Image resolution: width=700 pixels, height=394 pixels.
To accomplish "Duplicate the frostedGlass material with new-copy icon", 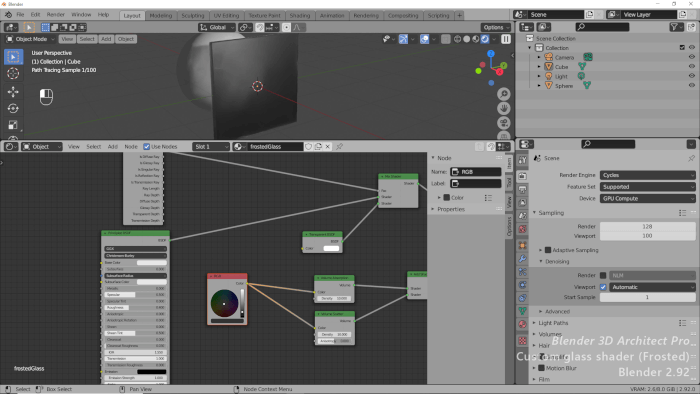I will click(318, 146).
